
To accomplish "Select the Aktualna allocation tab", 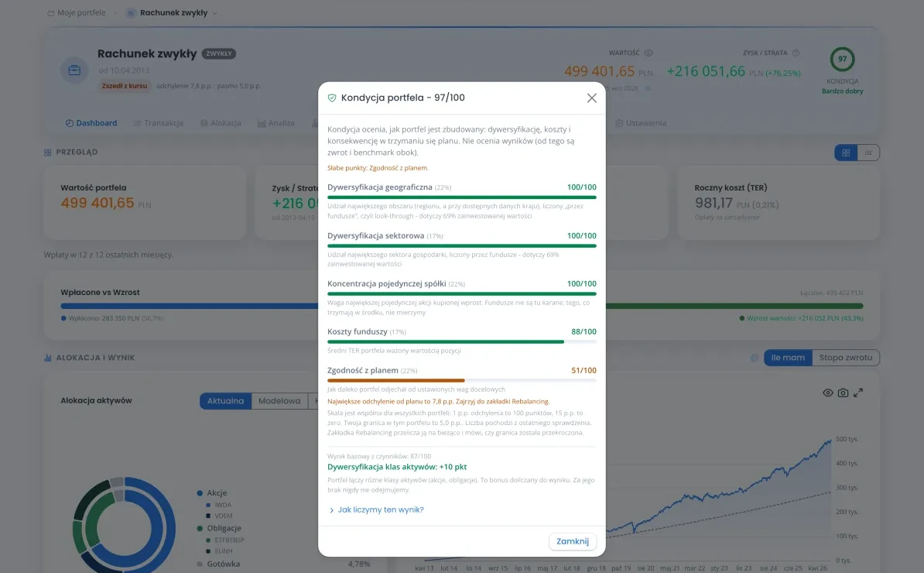I will point(225,401).
